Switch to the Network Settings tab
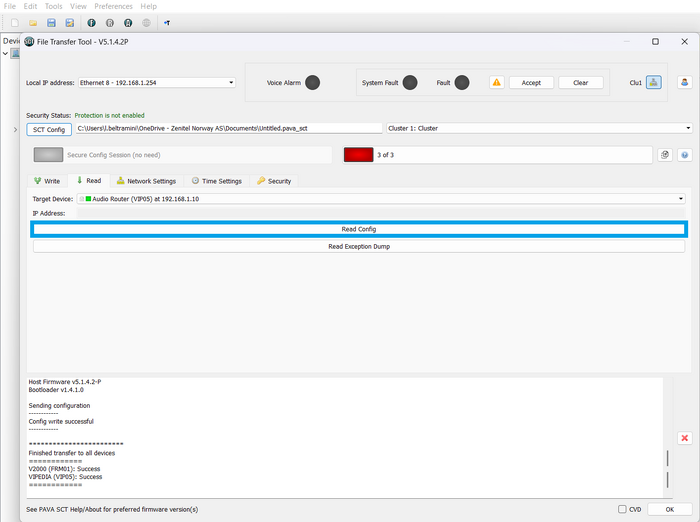 click(146, 181)
